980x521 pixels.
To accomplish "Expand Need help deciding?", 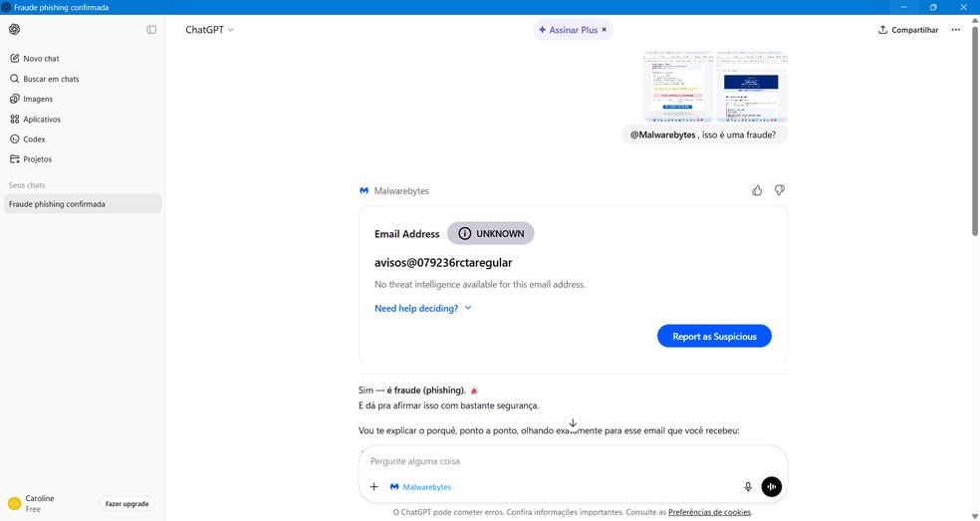I will pyautogui.click(x=422, y=309).
